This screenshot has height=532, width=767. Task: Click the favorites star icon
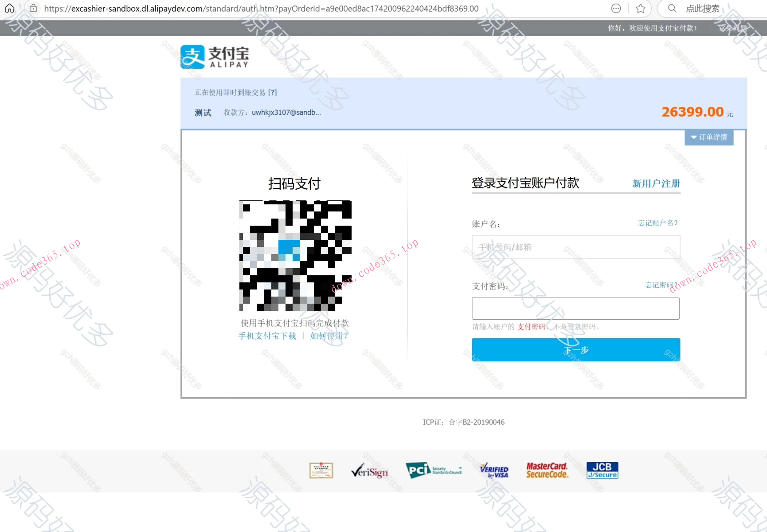tap(640, 8)
